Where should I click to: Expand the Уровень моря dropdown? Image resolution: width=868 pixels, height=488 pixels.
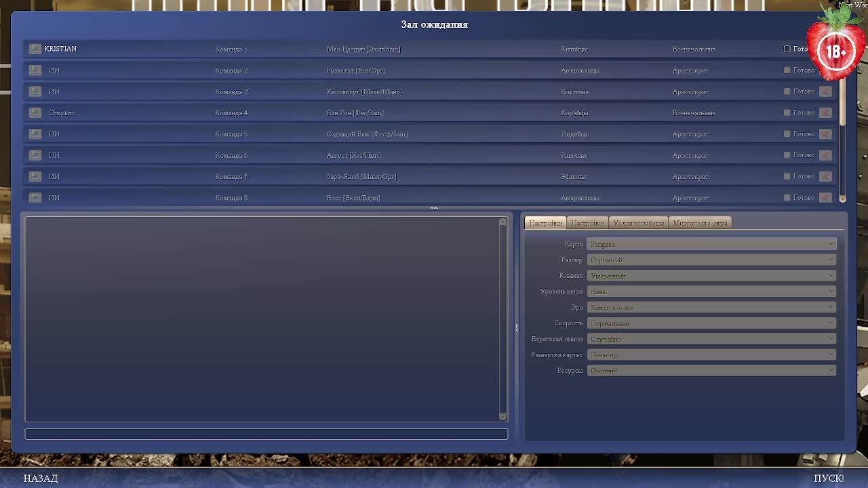711,291
